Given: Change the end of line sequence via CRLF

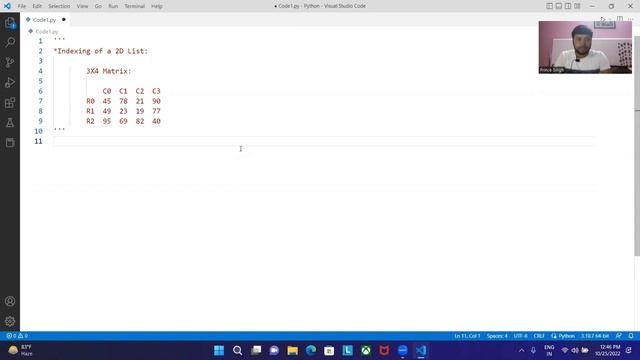Looking at the screenshot, I should (539, 336).
